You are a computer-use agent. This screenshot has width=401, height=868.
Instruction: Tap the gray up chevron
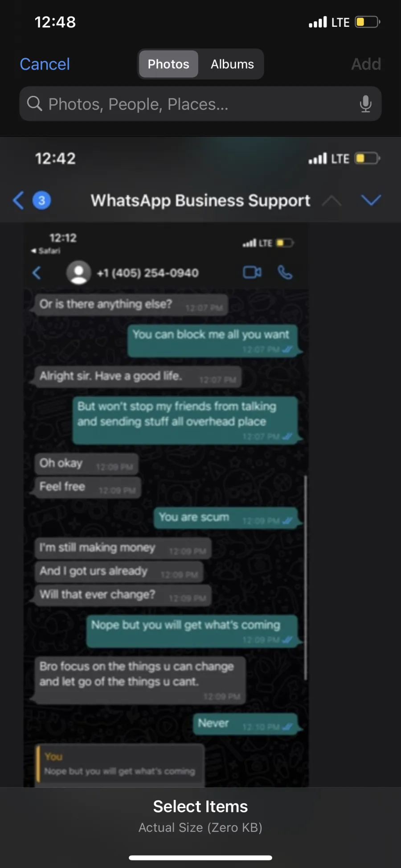(331, 201)
